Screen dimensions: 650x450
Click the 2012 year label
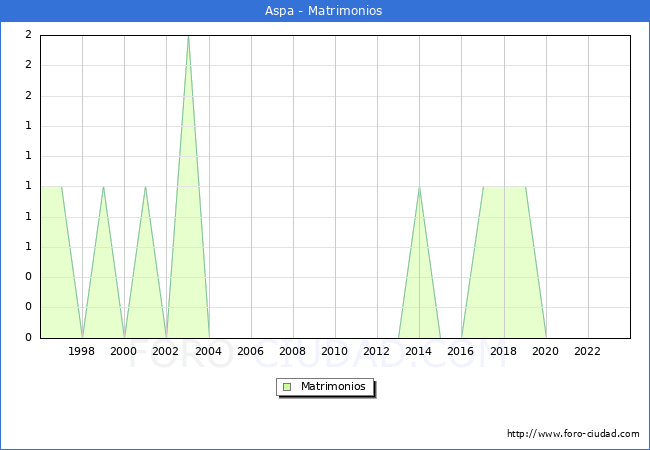[x=377, y=351]
